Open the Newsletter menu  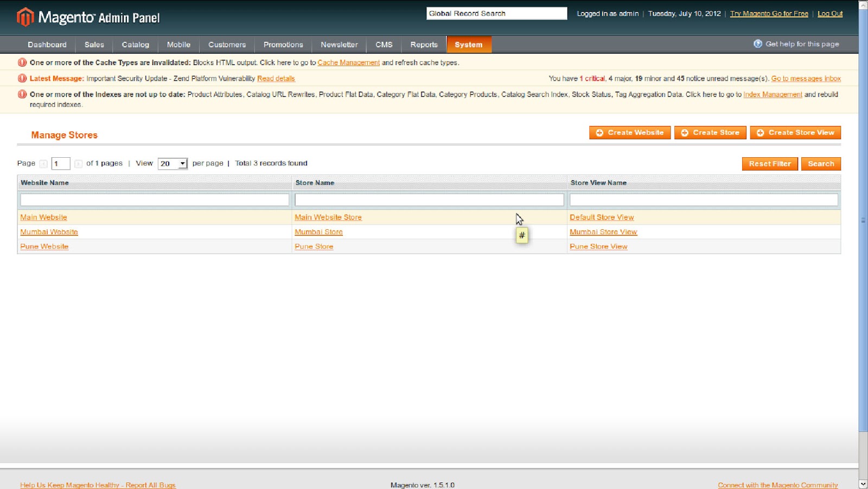tap(339, 44)
